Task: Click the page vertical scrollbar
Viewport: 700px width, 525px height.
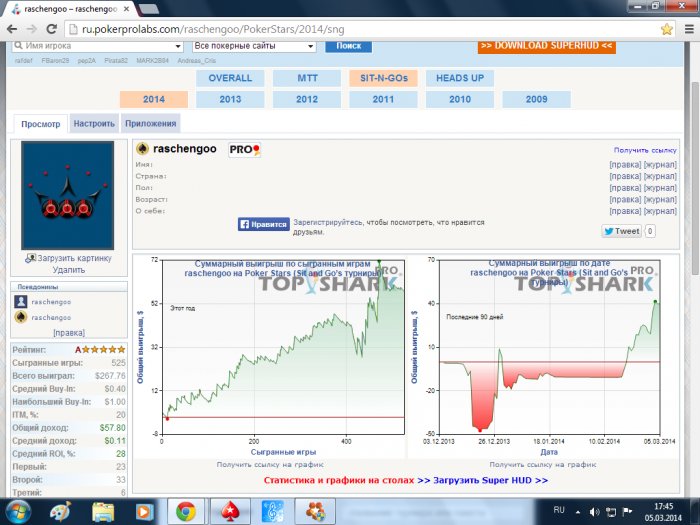Action: tap(694, 179)
